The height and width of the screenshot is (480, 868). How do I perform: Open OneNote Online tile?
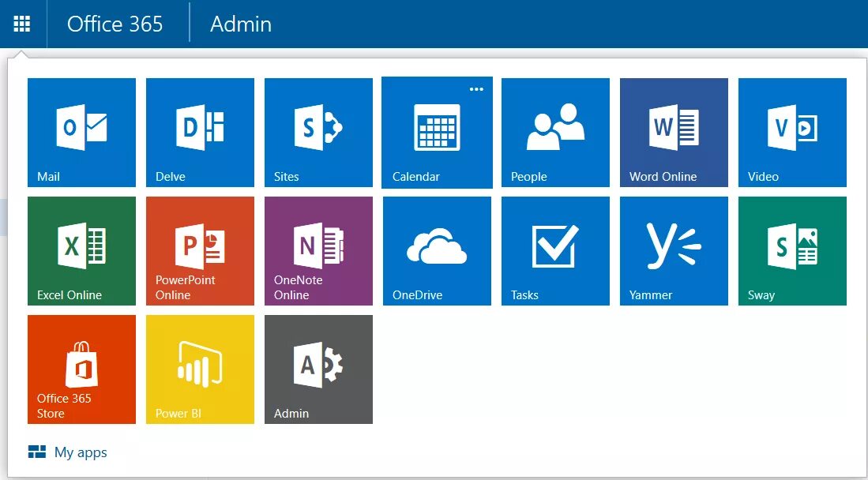pyautogui.click(x=318, y=251)
